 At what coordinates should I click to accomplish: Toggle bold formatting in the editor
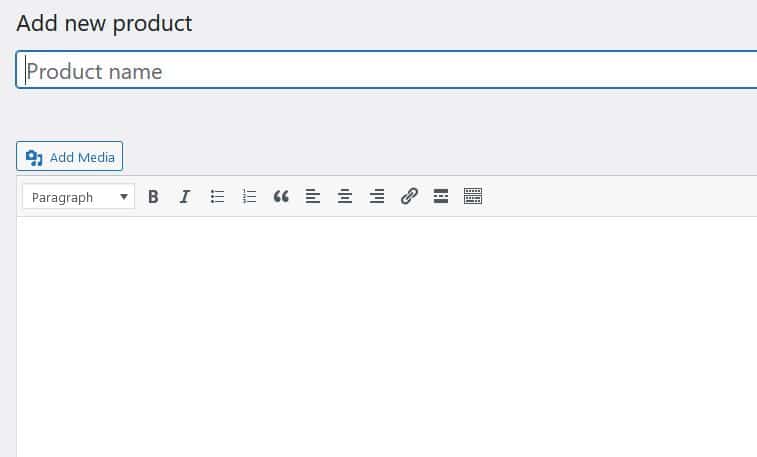click(x=153, y=197)
